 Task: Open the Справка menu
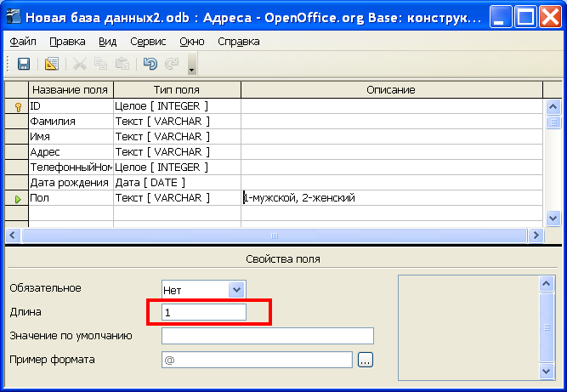pos(238,42)
